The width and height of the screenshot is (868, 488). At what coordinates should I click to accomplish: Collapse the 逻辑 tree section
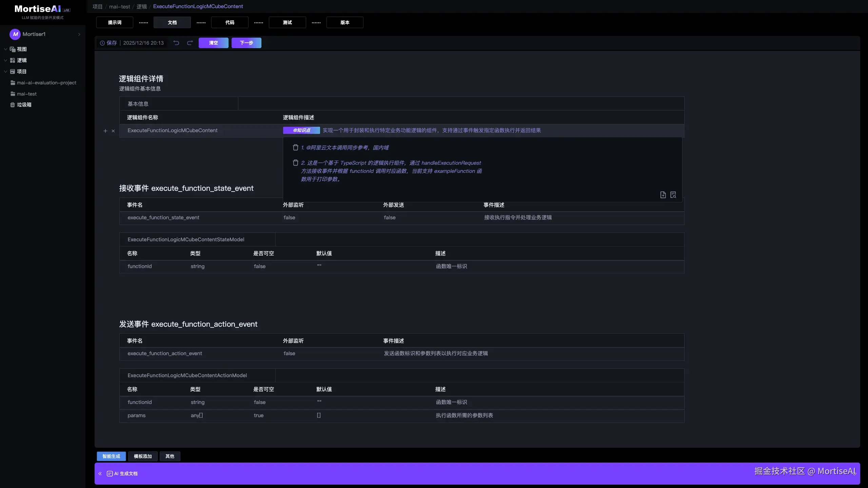[5, 60]
